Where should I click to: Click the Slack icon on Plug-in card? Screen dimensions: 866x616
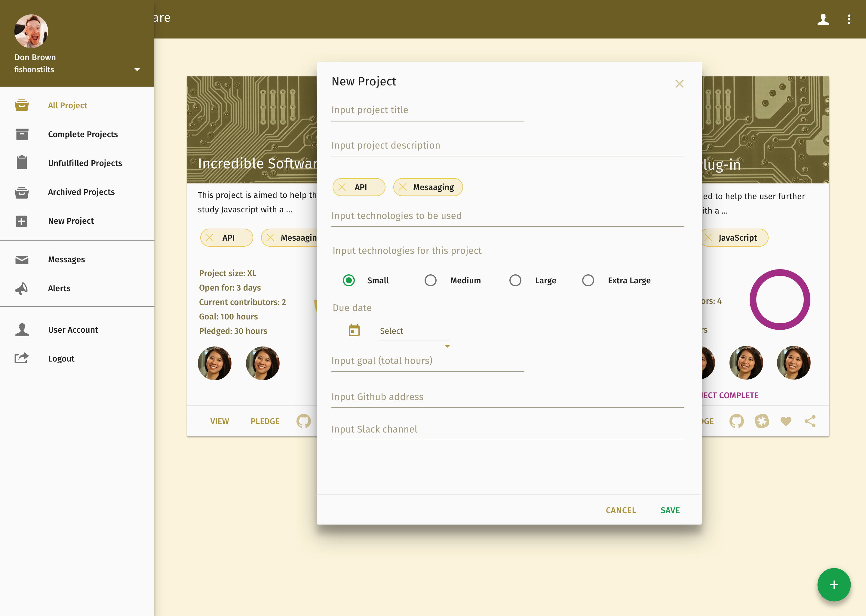(x=762, y=421)
